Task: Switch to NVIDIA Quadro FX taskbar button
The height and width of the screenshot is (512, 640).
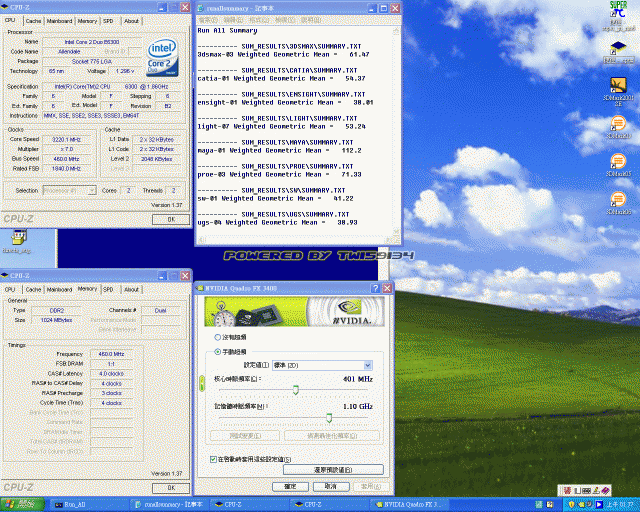Action: coord(409,505)
